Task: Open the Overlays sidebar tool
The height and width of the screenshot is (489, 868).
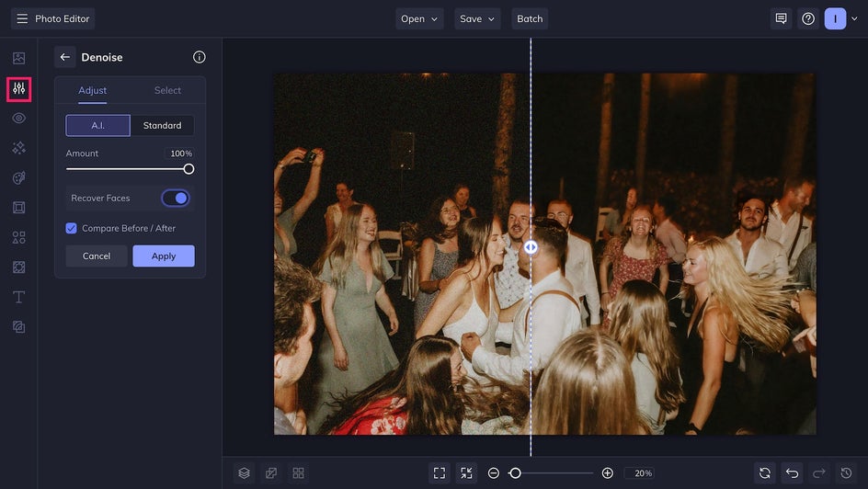Action: pyautogui.click(x=18, y=267)
